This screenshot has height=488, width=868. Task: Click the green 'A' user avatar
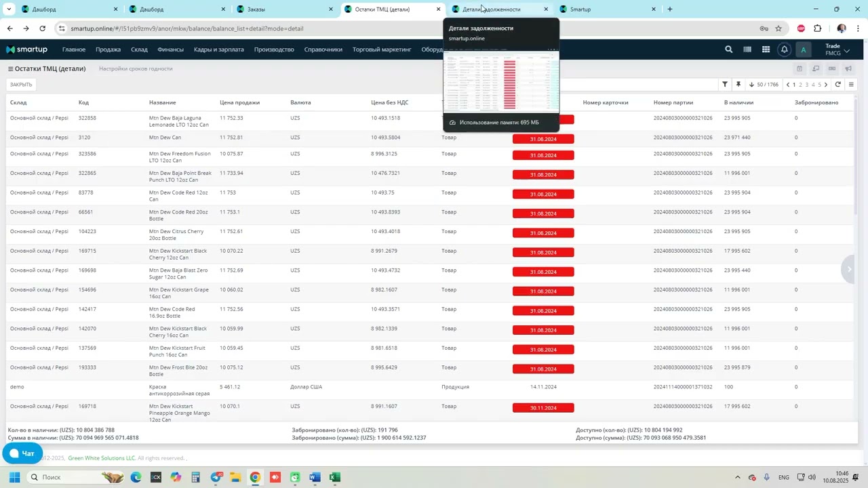(804, 49)
